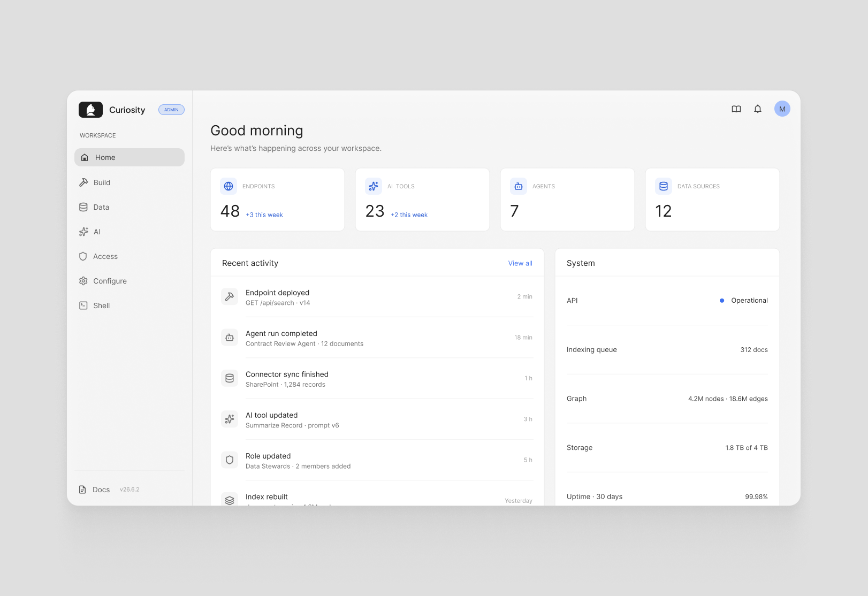868x596 pixels.
Task: Click the AI Tools sparkle card icon
Action: pos(374,186)
